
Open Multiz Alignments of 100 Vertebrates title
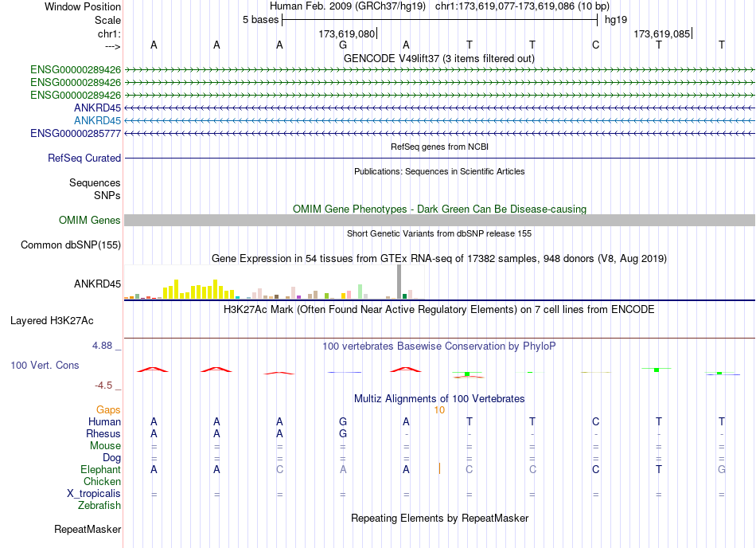pyautogui.click(x=439, y=398)
